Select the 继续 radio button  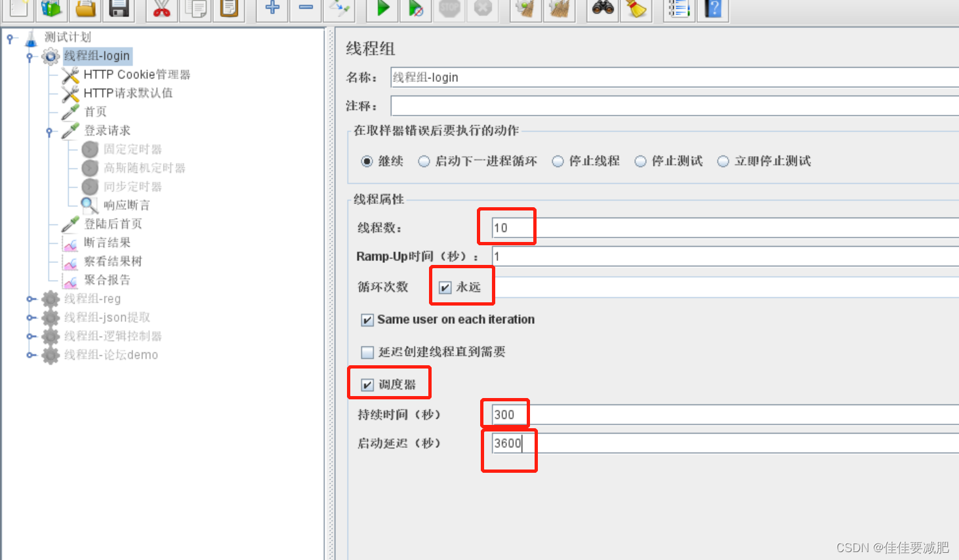tap(367, 161)
